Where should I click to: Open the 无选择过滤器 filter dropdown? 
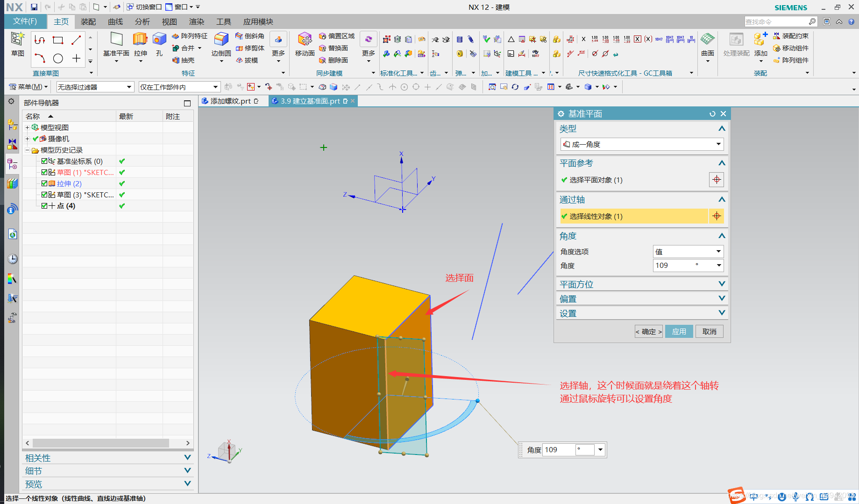[x=95, y=87]
